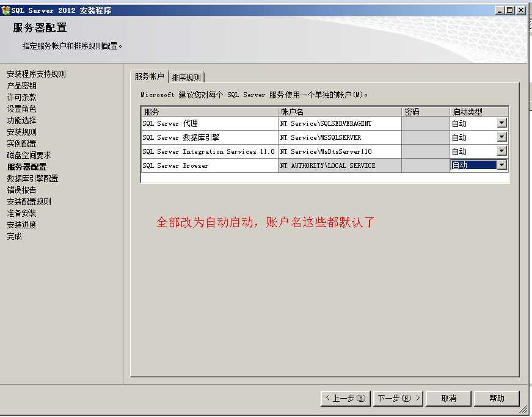This screenshot has width=532, height=417.
Task: Select the SQL Server 数据库引擎 service row
Action: (210, 137)
